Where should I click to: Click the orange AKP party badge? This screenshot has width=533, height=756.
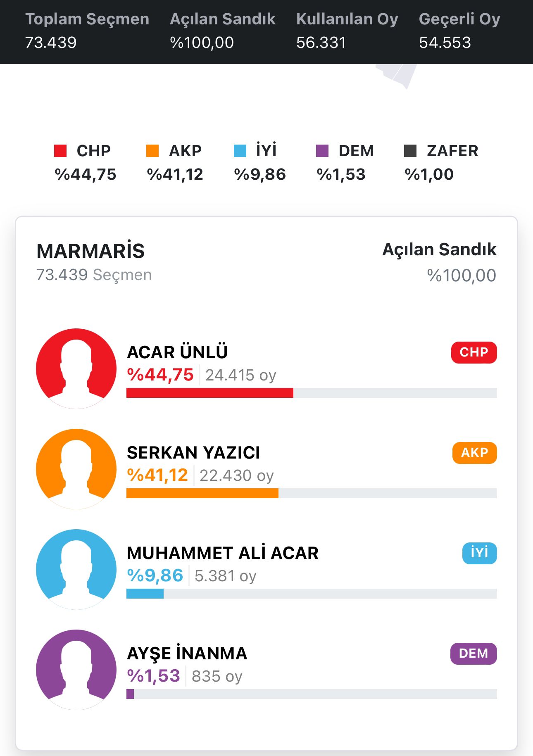[474, 453]
